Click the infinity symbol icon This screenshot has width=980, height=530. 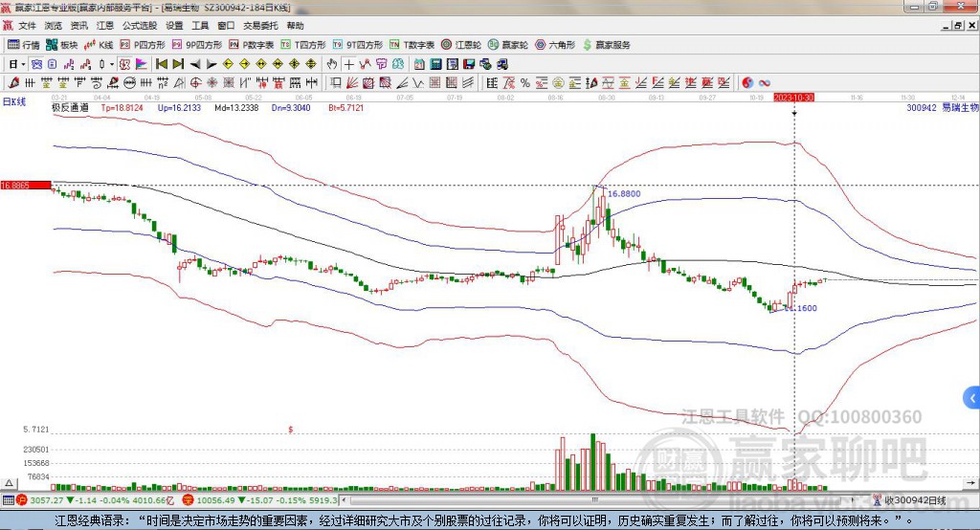(x=765, y=82)
